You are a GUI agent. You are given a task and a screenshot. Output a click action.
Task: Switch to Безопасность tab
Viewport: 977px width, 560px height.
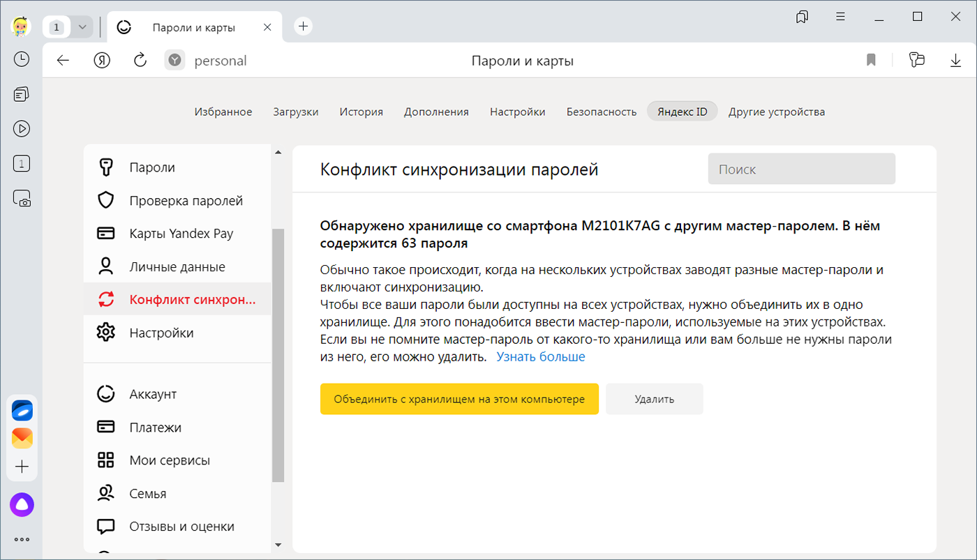(602, 112)
